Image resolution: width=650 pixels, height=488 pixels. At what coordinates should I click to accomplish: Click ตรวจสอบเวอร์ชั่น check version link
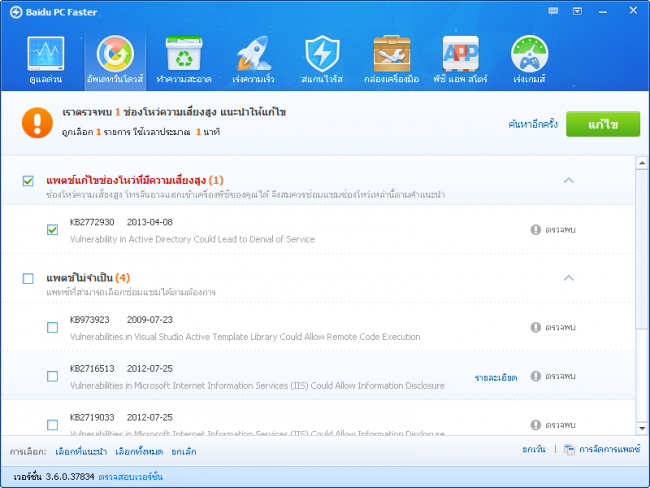point(130,477)
